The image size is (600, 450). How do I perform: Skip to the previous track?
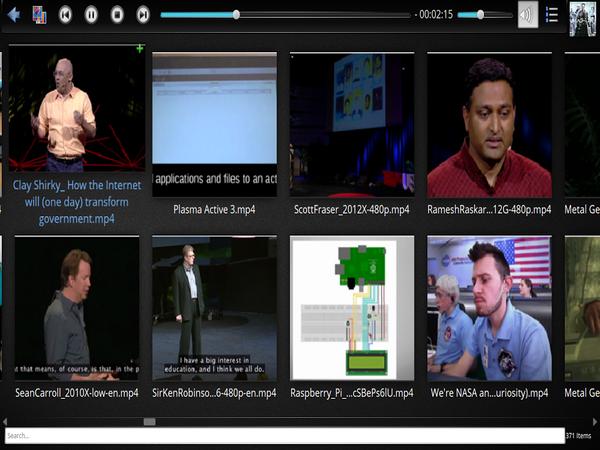pos(65,15)
